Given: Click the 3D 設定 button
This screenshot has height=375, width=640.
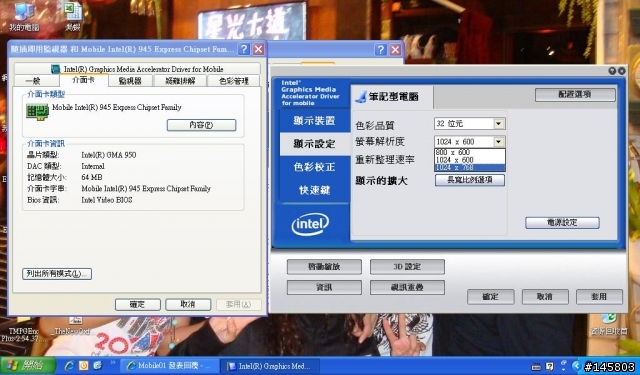Looking at the screenshot, I should tap(407, 267).
